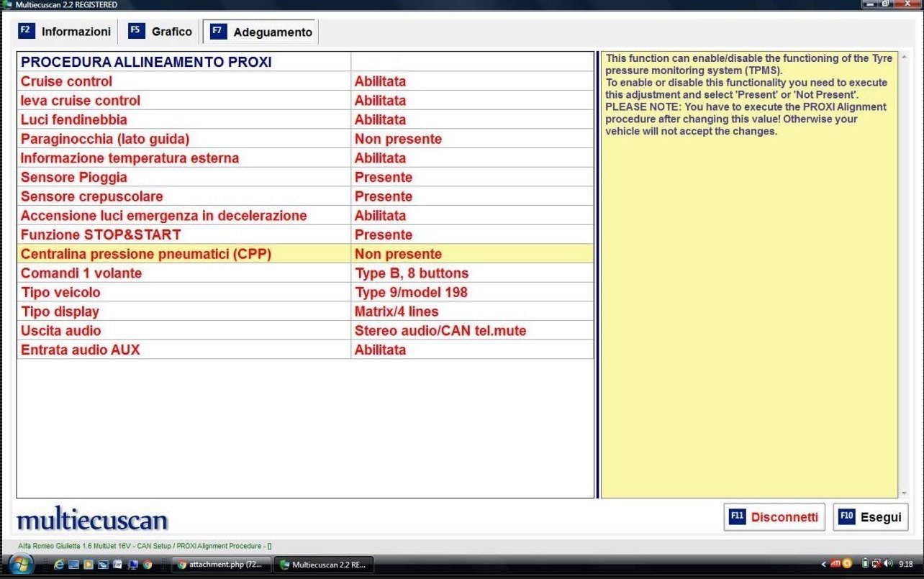Check the battery tray icon
Viewport: 924px width, 579px height.
coord(866,564)
